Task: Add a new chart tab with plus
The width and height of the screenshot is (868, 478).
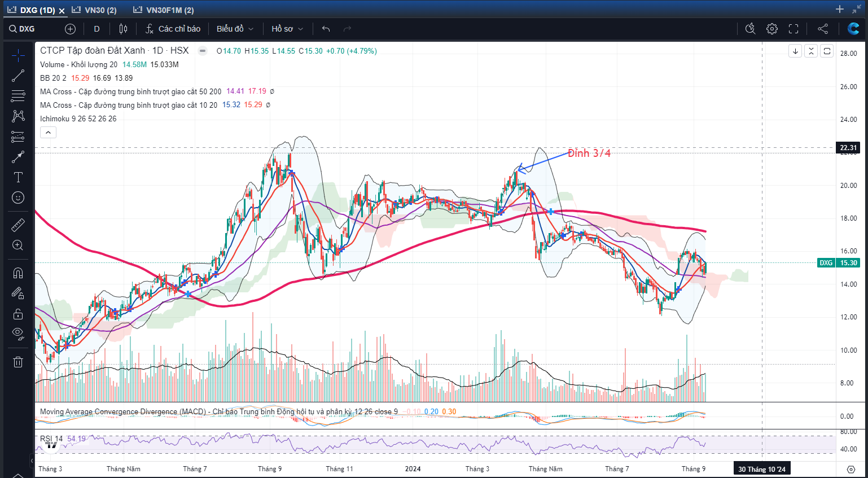Action: pyautogui.click(x=840, y=9)
